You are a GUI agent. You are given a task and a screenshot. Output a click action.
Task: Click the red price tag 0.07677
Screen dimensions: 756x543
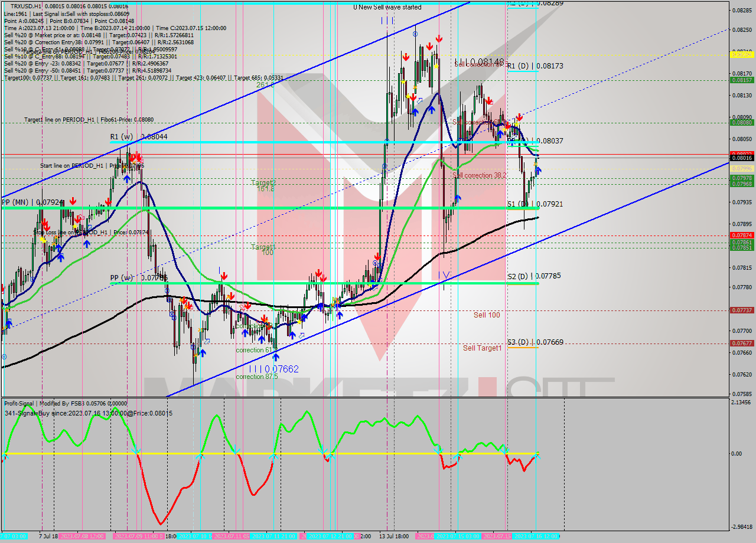[742, 343]
